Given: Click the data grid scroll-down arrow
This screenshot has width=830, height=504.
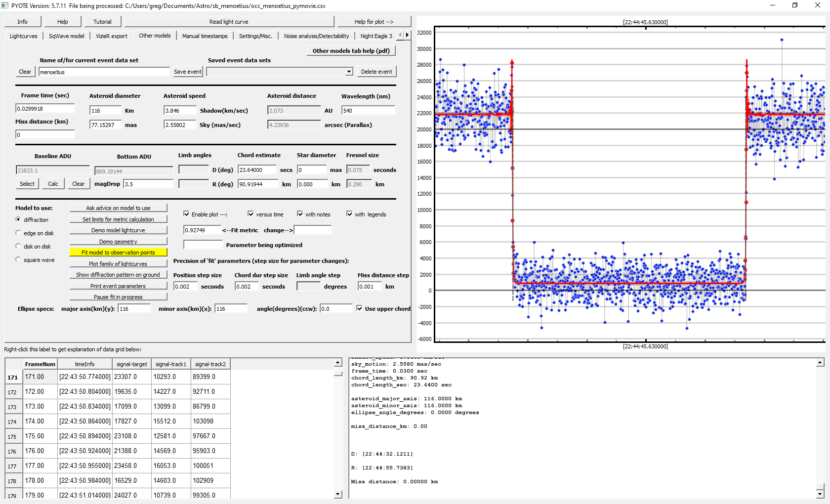Looking at the screenshot, I should coord(338,494).
